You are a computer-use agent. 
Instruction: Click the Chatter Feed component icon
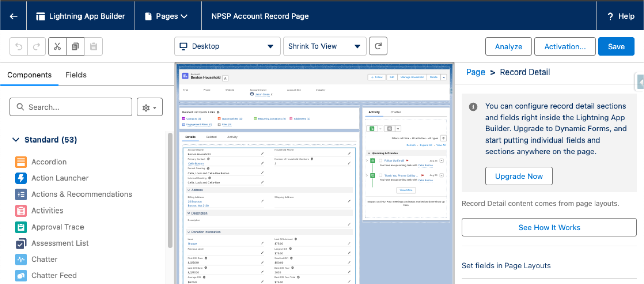point(21,275)
